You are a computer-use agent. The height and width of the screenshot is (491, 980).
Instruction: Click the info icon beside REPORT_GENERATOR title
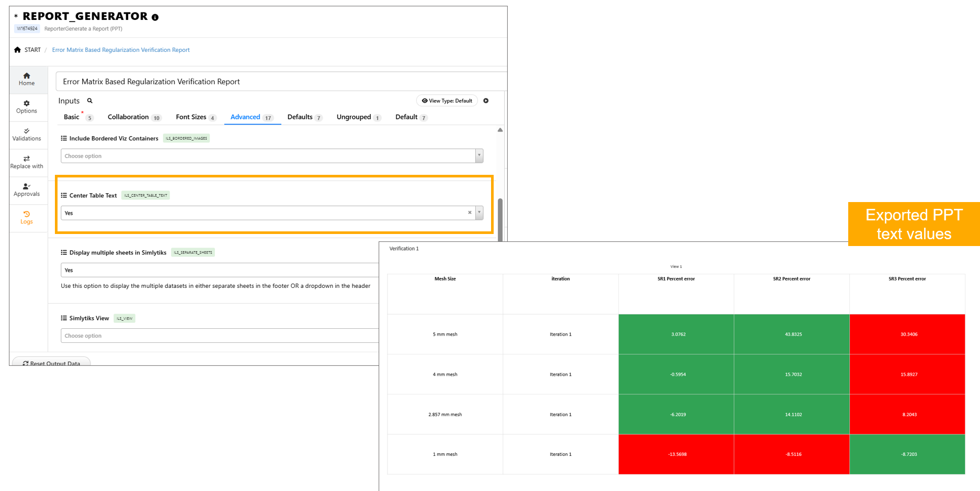coord(155,17)
